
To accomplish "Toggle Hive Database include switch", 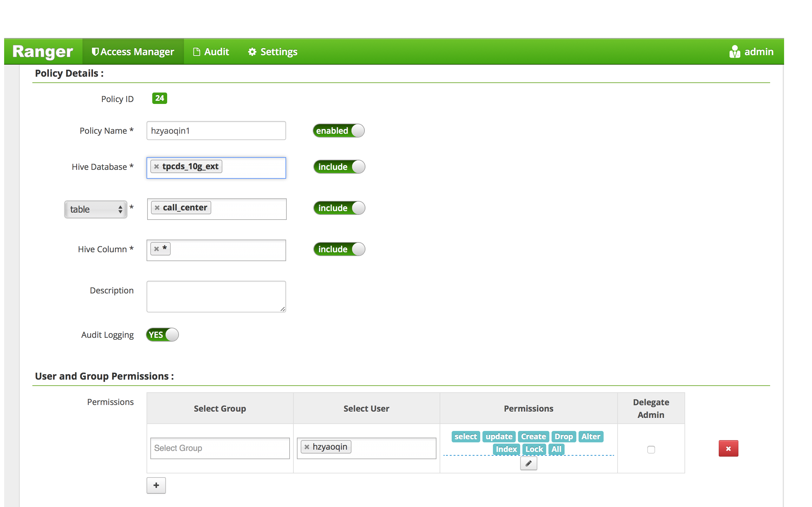I will pos(339,167).
